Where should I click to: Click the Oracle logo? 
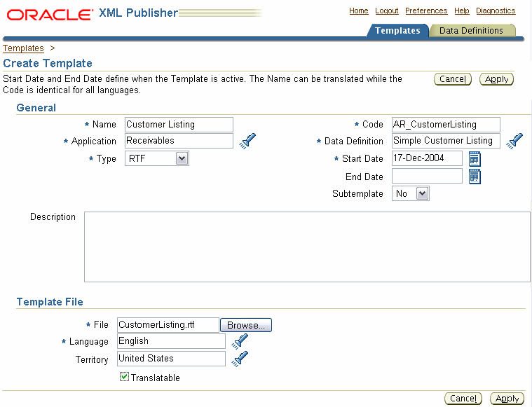[50, 15]
